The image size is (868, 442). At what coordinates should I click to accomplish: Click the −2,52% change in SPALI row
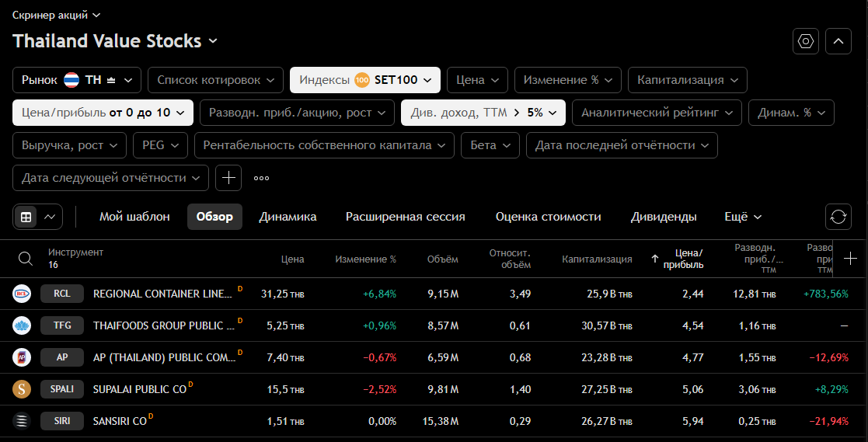click(380, 389)
